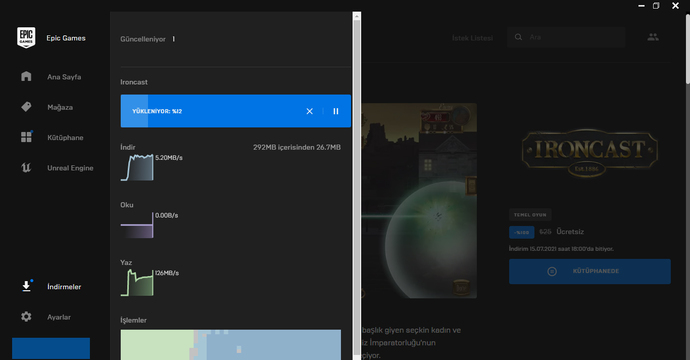Click the Ücretsiz price label
690x360 pixels.
coord(570,231)
